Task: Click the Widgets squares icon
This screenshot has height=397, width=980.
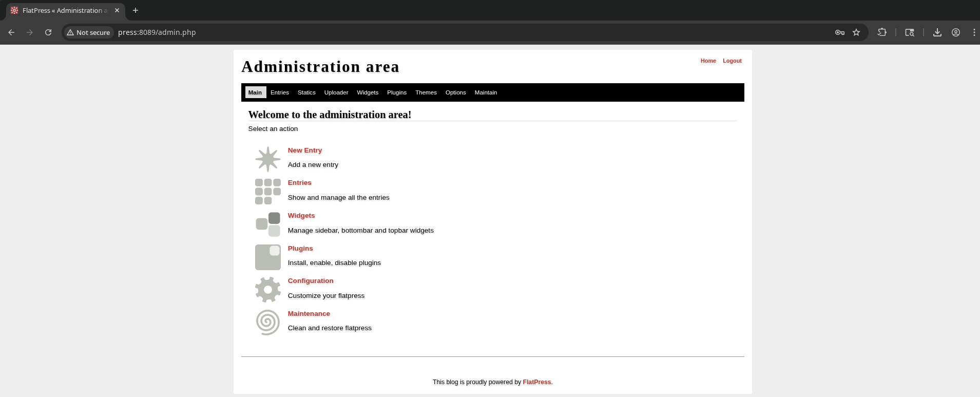Action: (267, 224)
